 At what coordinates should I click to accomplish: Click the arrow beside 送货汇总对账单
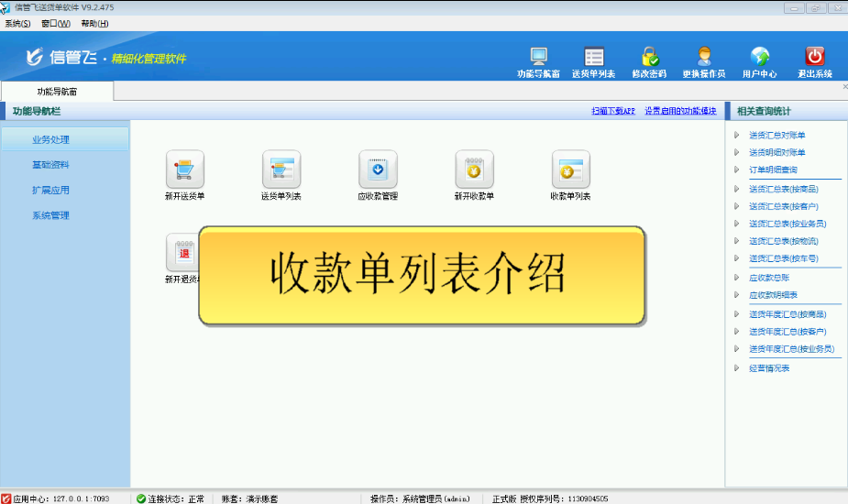[736, 136]
